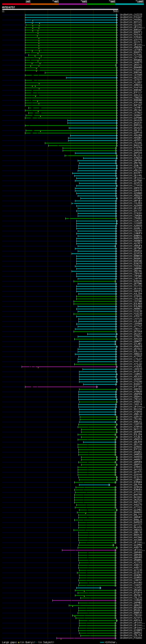Select the UniRef100_B9RLK1 label
Image resolution: width=146 pixels, height=644 pixels.
(x=131, y=422)
